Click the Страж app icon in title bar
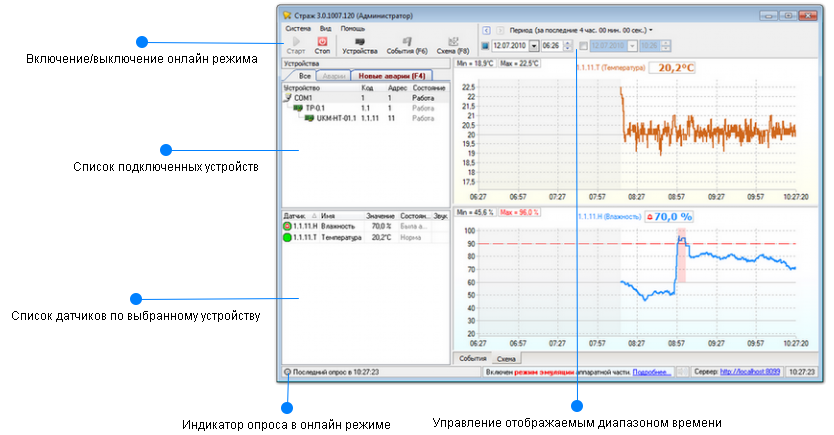 [287, 15]
